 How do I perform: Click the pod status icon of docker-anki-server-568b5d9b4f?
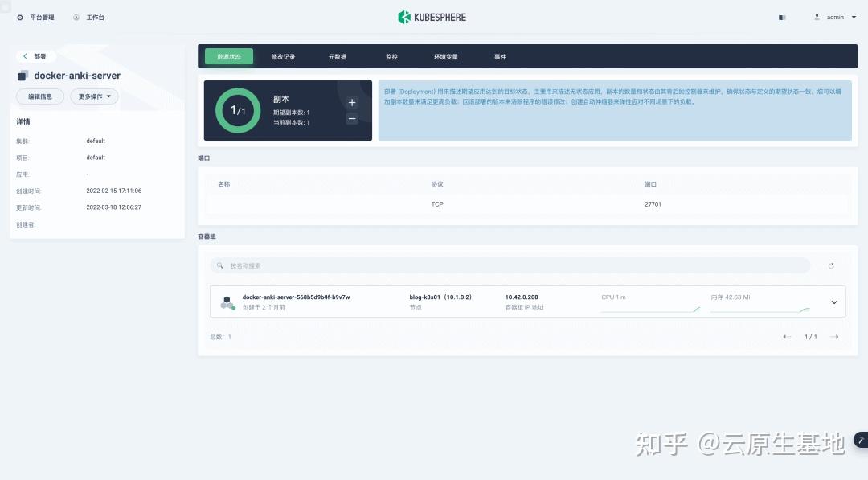tap(226, 302)
